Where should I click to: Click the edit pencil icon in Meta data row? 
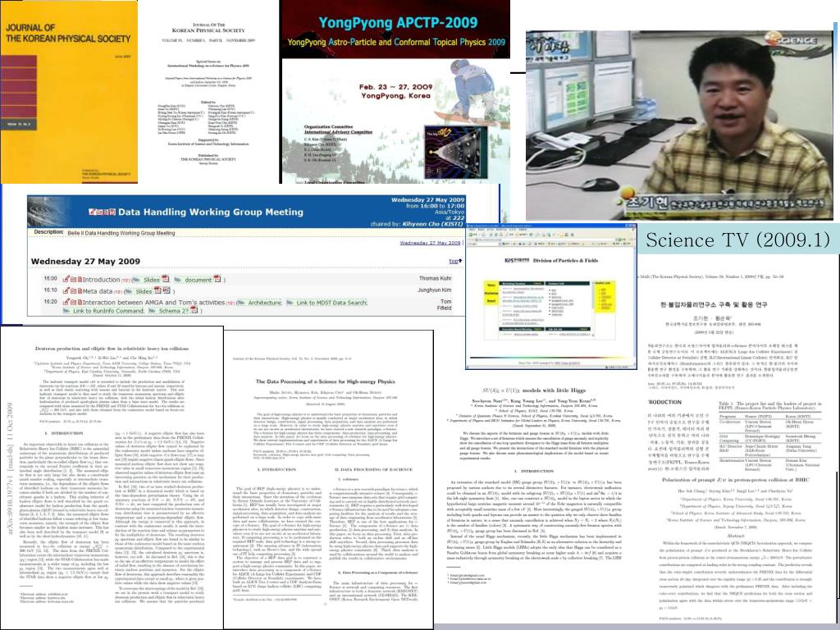[66, 290]
